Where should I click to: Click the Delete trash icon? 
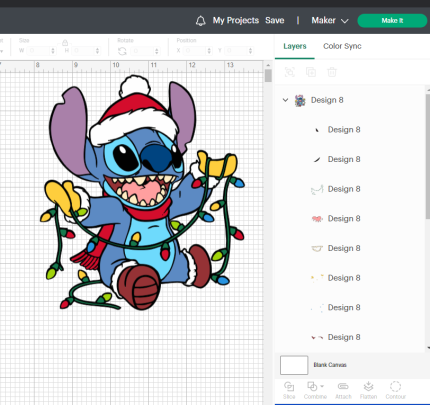[x=332, y=72]
